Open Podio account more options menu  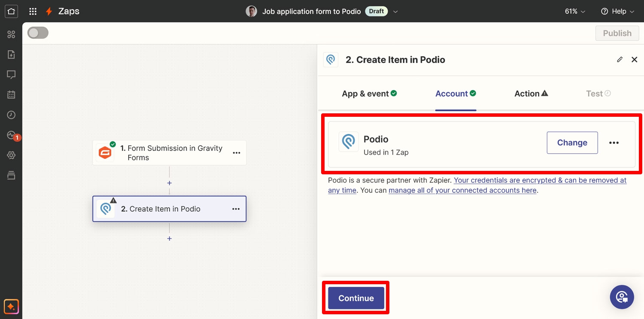pyautogui.click(x=614, y=143)
